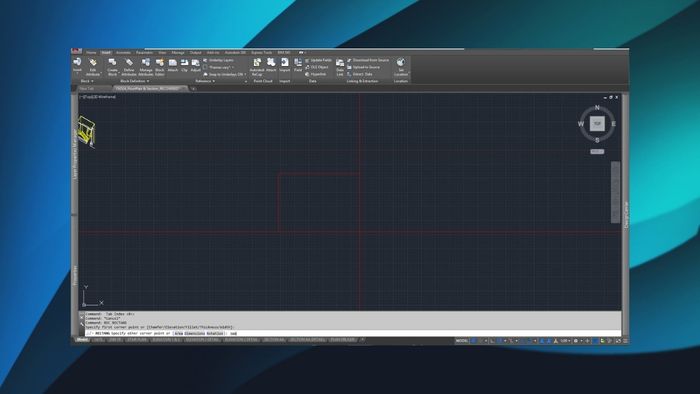700x394 pixels.
Task: Click E on the ViewCube compass
Action: pos(614,124)
